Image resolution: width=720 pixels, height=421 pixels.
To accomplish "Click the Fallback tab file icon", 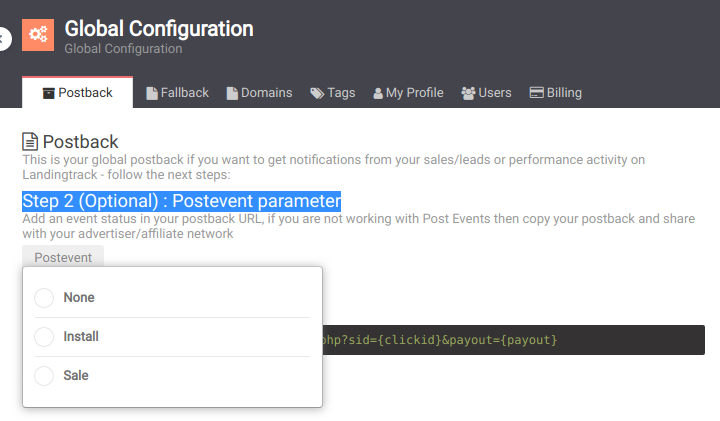I will pos(152,93).
